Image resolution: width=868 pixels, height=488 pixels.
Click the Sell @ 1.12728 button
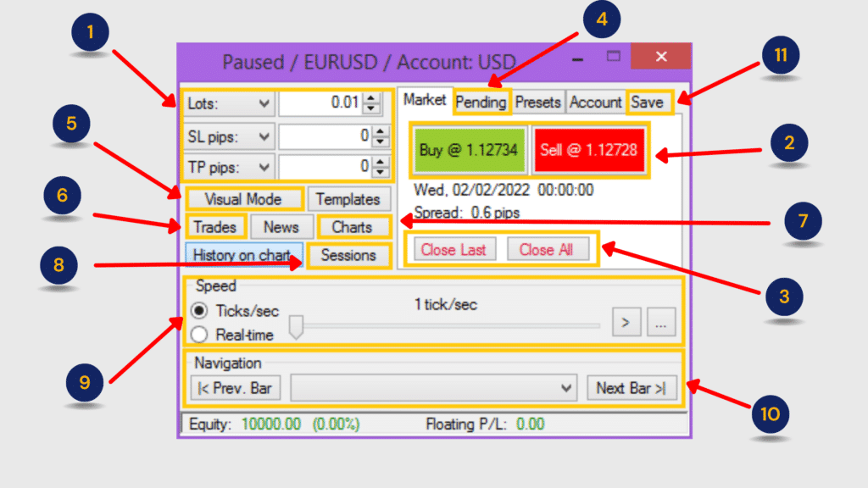pyautogui.click(x=589, y=150)
